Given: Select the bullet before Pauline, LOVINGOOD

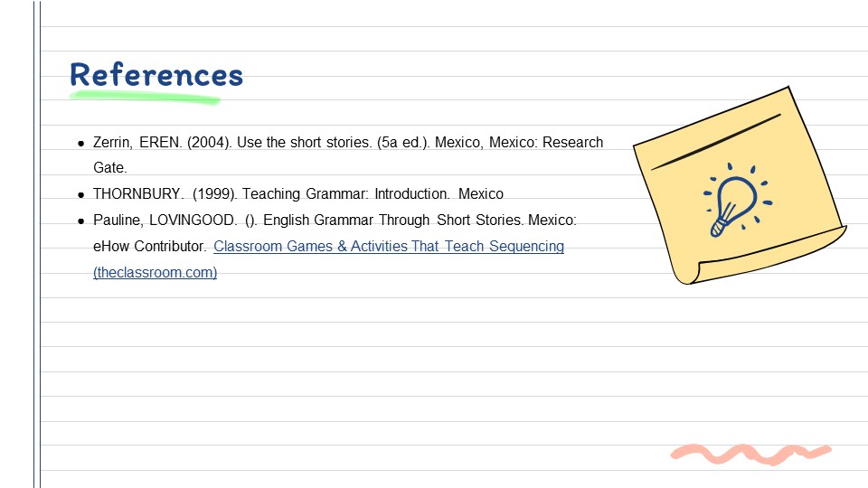Looking at the screenshot, I should click(x=81, y=221).
